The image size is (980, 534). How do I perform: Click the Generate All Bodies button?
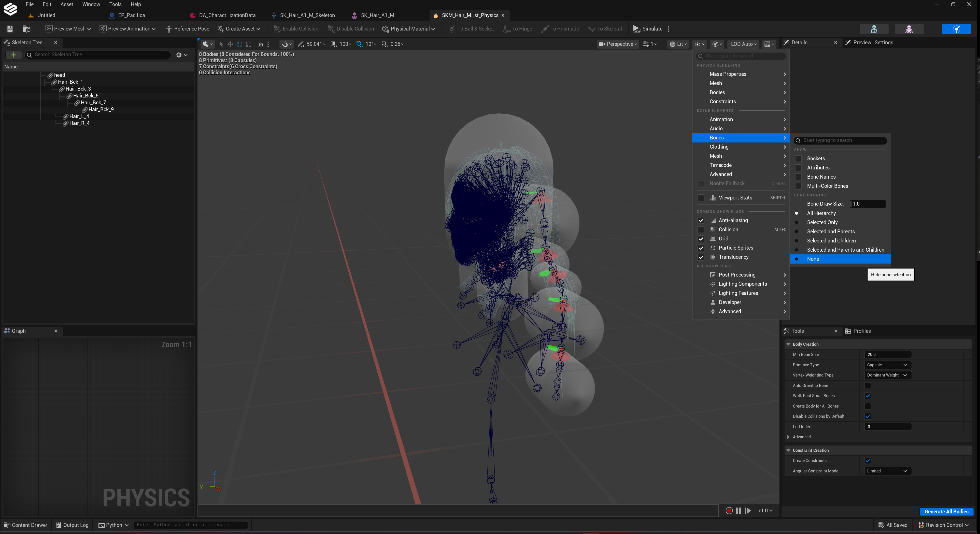946,512
